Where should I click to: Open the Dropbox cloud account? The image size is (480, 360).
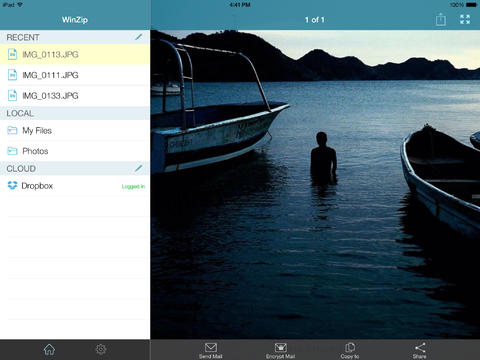(x=75, y=186)
